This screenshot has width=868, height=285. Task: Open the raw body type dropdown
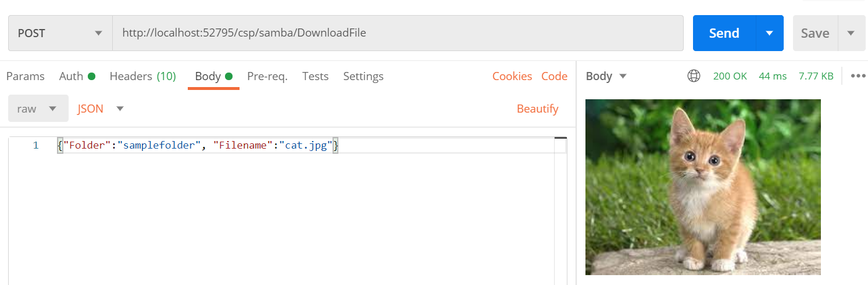[38, 109]
